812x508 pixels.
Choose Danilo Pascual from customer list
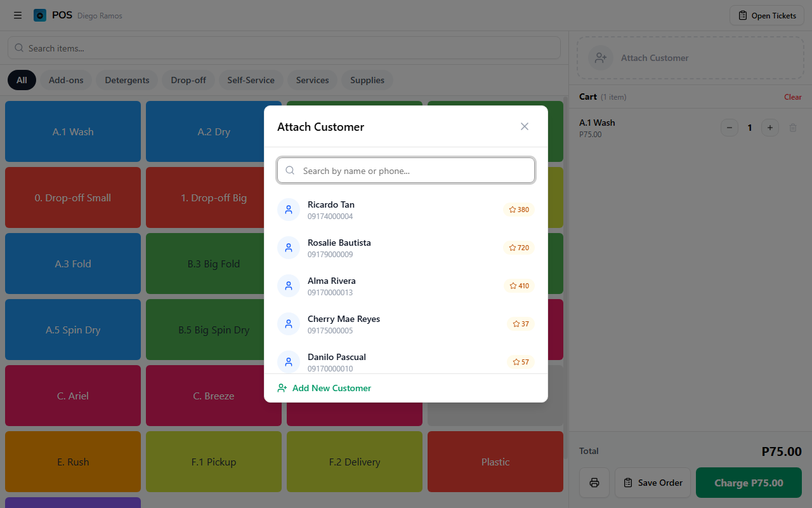point(337,361)
